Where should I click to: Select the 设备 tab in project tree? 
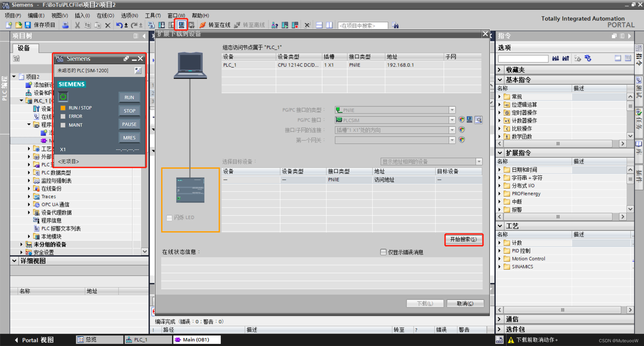[26, 48]
